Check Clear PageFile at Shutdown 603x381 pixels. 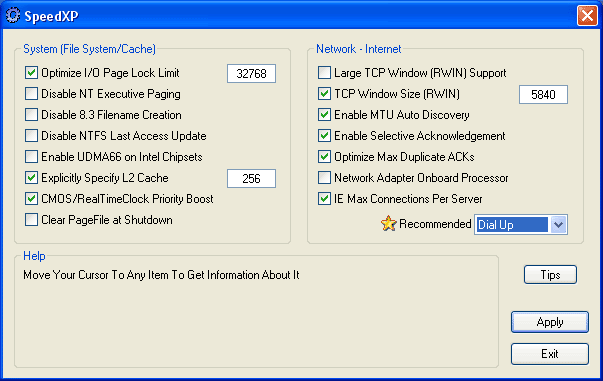pos(31,220)
